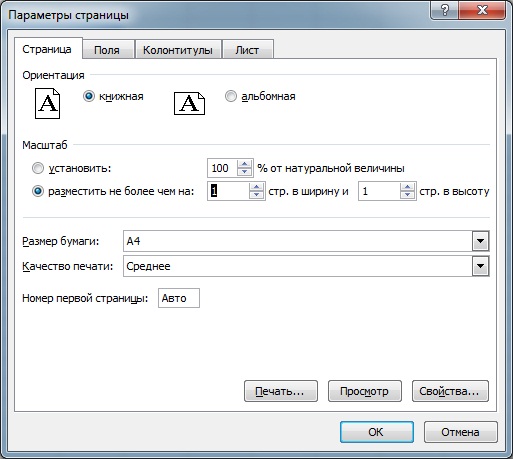Click the Размер бумаги label
The width and height of the screenshot is (513, 459).
61,241
